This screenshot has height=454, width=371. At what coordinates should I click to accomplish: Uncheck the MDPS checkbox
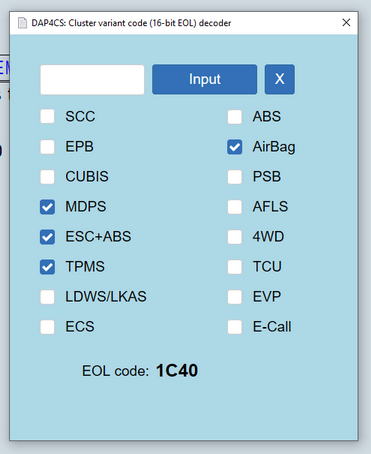pos(47,207)
